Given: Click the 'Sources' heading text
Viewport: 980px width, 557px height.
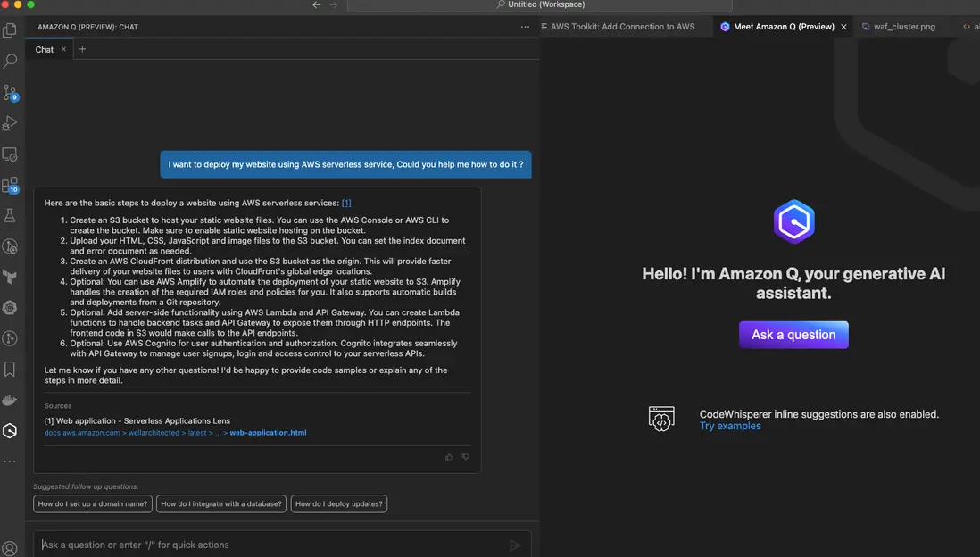Looking at the screenshot, I should pyautogui.click(x=57, y=406).
